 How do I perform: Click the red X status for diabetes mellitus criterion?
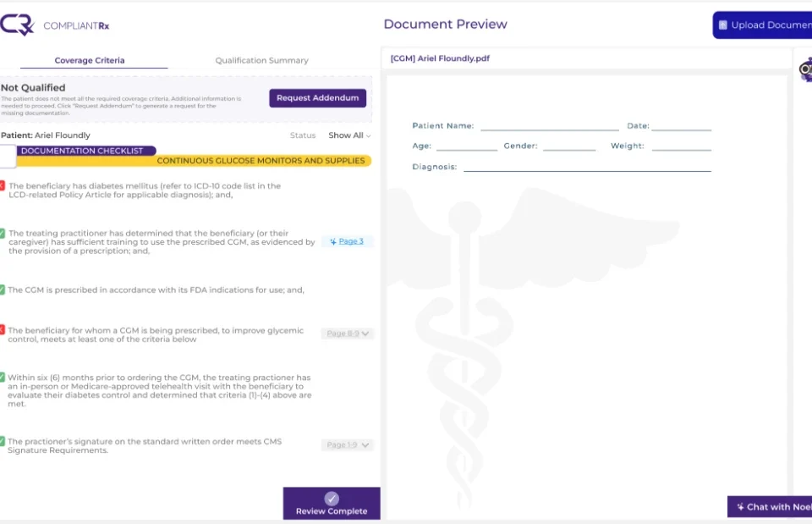[x=3, y=185]
